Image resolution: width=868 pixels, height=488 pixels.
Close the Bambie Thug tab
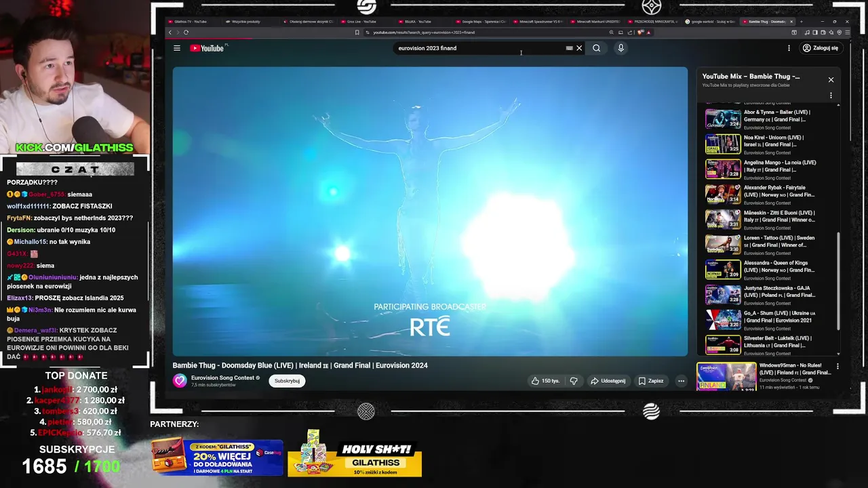click(x=791, y=22)
